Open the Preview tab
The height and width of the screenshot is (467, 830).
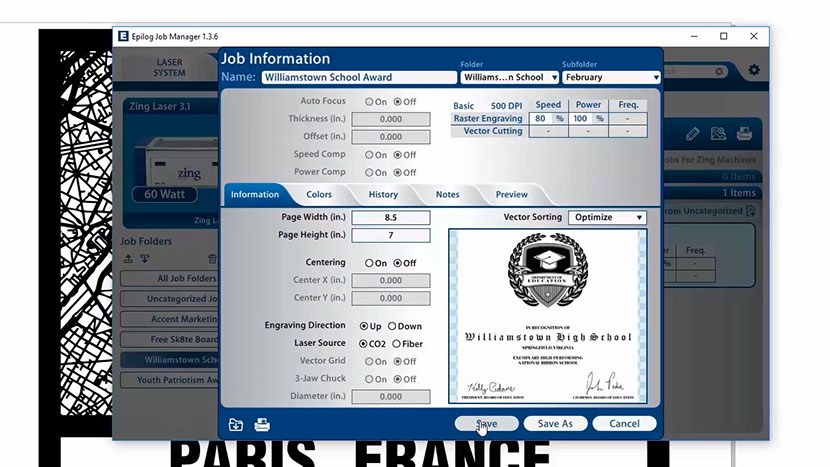click(511, 195)
